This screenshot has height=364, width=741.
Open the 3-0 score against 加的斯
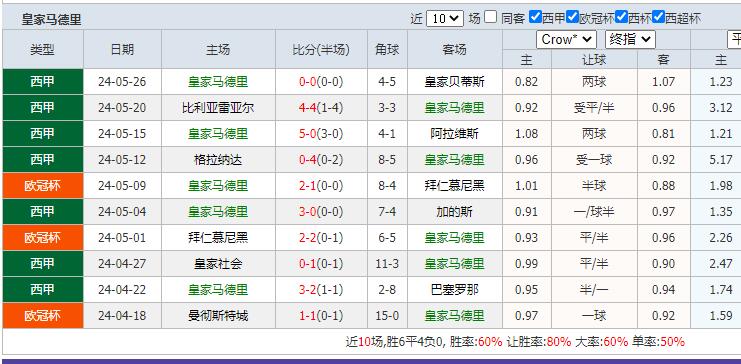[x=307, y=212]
